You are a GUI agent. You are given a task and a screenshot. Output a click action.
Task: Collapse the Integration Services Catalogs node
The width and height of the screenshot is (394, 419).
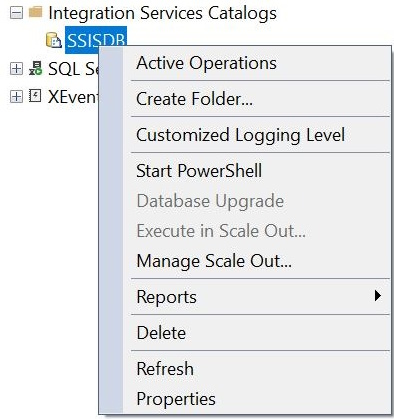[16, 13]
